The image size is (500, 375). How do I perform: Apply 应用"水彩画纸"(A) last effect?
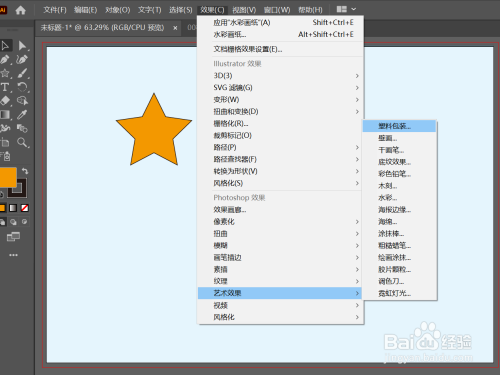[x=280, y=23]
